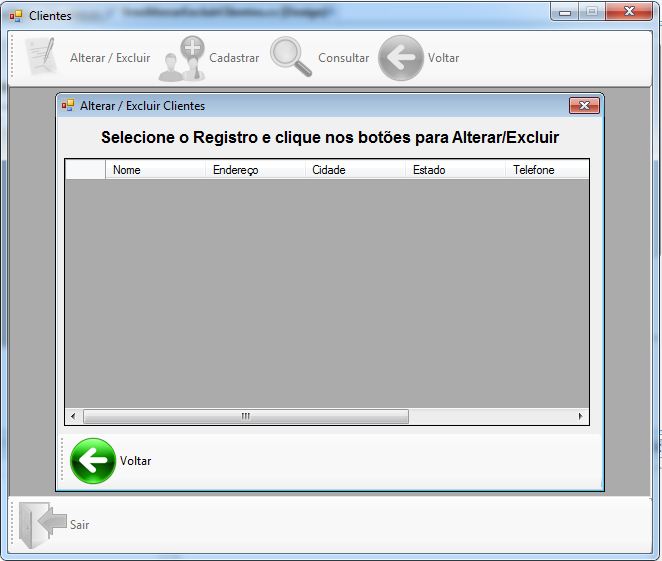This screenshot has height=561, width=662.
Task: Click the Consultar magnifying glass icon
Action: (x=291, y=58)
